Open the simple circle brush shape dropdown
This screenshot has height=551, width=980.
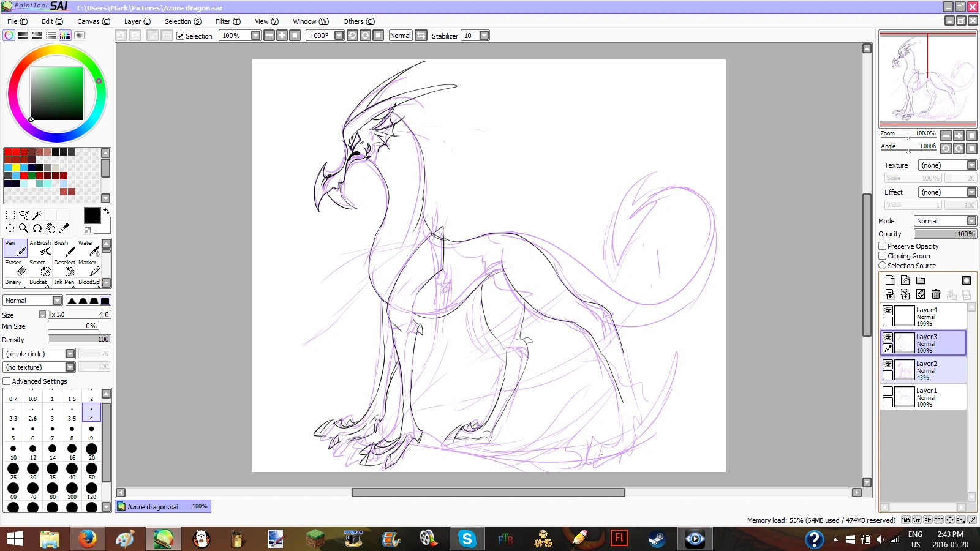click(70, 354)
